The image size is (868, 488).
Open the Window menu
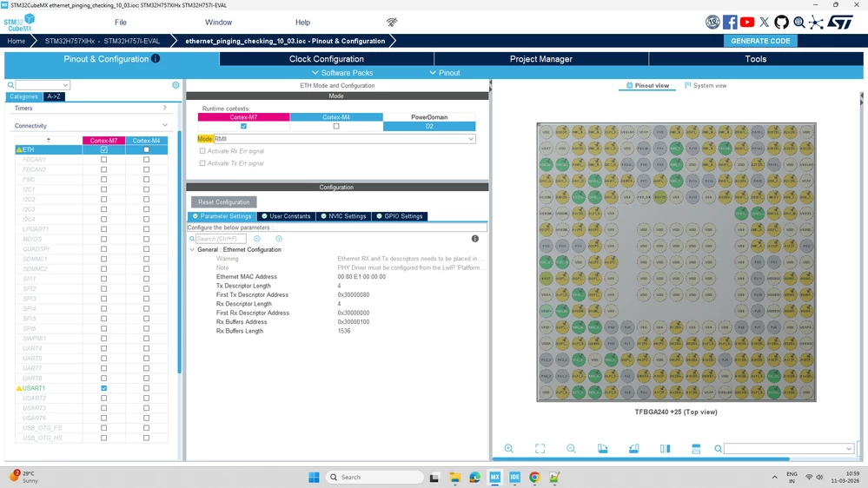219,22
